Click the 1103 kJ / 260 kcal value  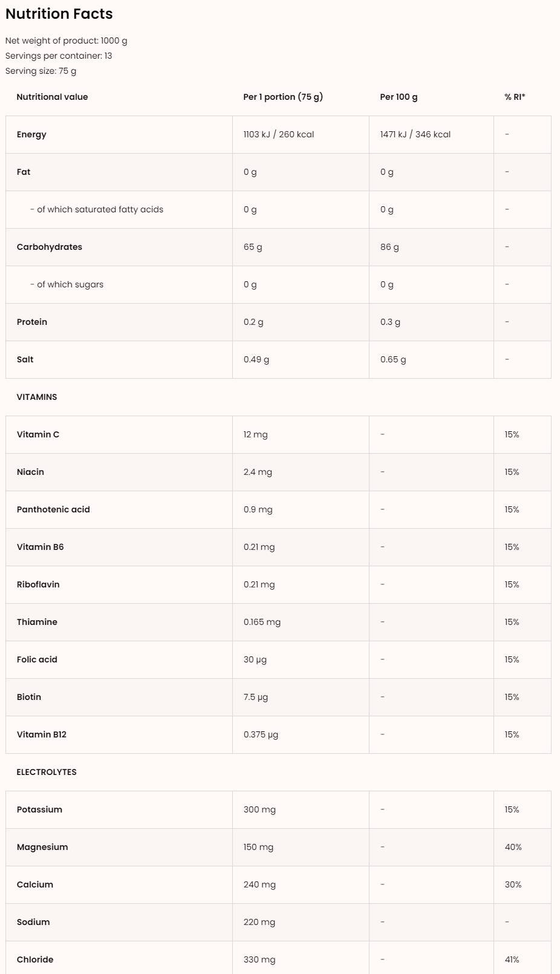[279, 134]
